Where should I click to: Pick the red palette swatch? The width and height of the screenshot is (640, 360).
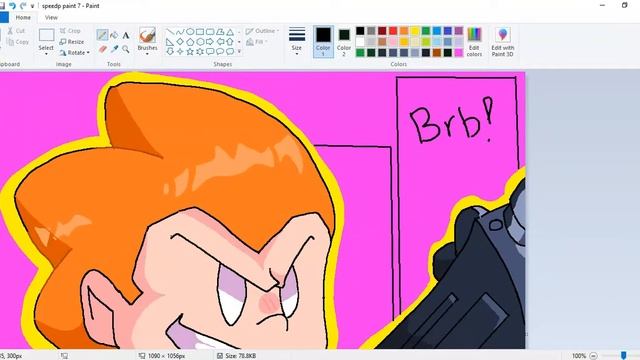(x=393, y=31)
